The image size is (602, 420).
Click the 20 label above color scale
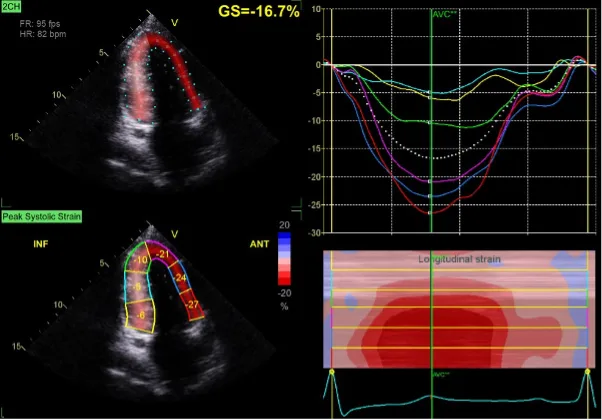[284, 225]
